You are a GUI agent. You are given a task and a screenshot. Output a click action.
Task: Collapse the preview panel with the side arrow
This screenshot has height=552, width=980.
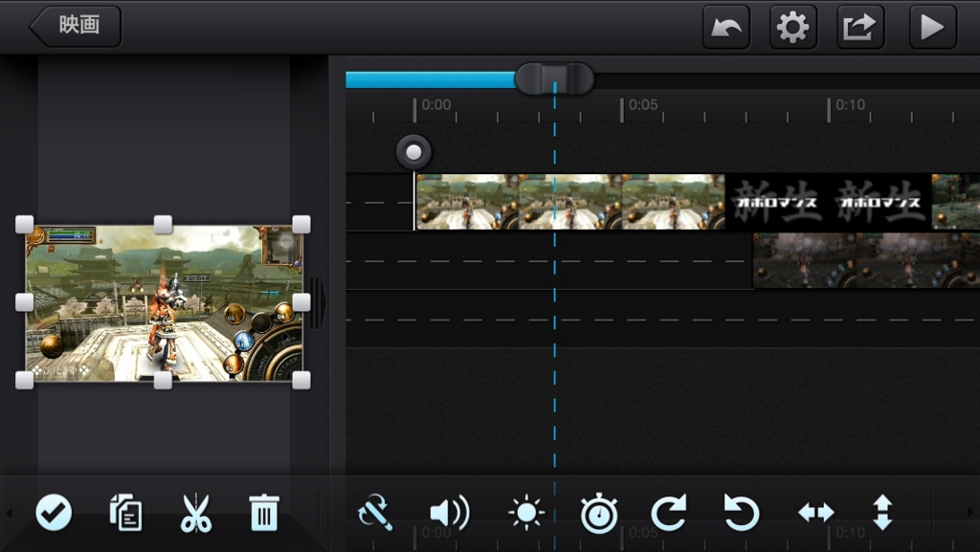[318, 303]
